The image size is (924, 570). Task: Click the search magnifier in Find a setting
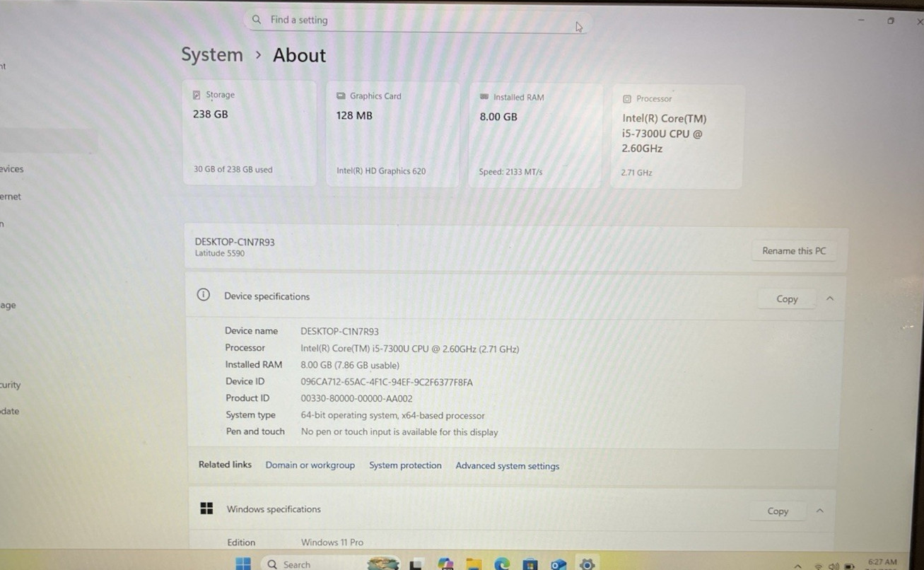257,20
